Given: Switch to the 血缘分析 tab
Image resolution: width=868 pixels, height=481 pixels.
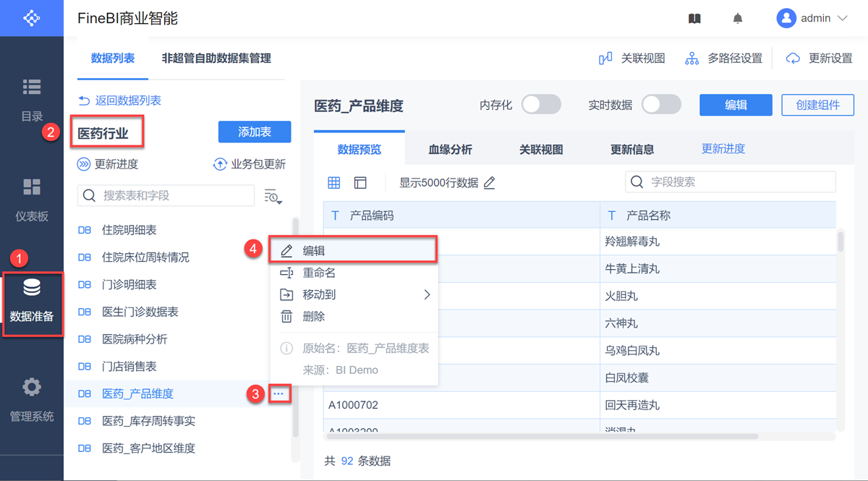Looking at the screenshot, I should click(450, 150).
